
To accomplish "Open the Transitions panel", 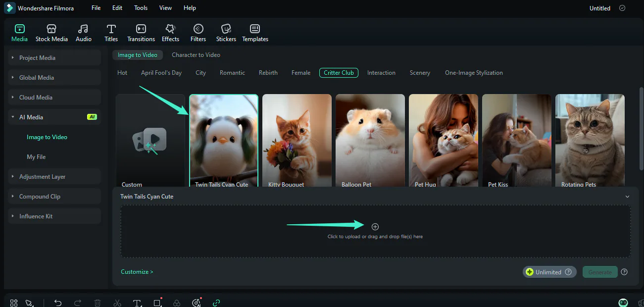I will (x=141, y=32).
